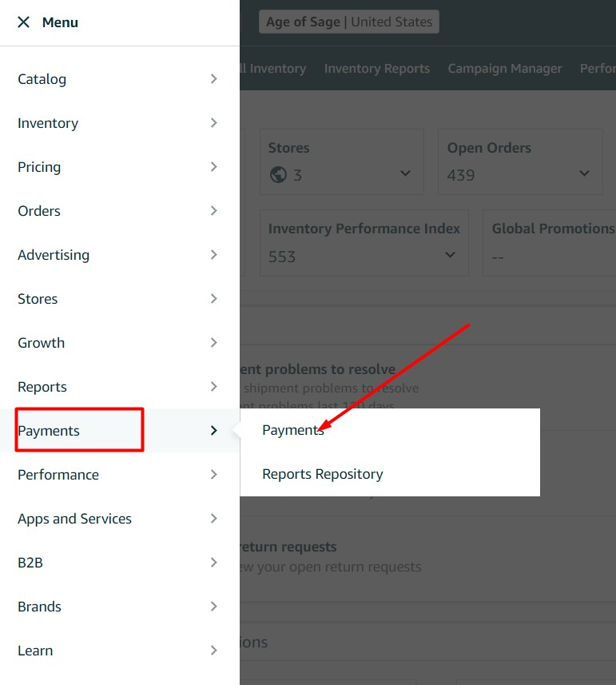Image resolution: width=616 pixels, height=685 pixels.
Task: Open Campaign Manager tab
Action: [x=505, y=69]
